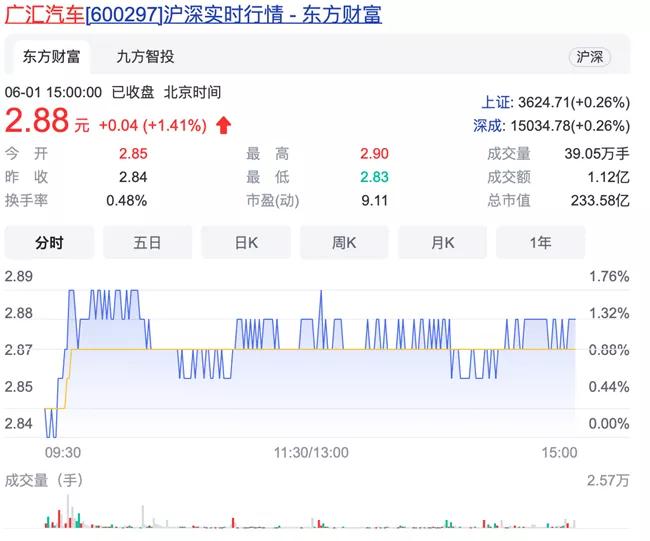650x541 pixels.
Task: Select the 周K chart tab
Action: point(344,243)
